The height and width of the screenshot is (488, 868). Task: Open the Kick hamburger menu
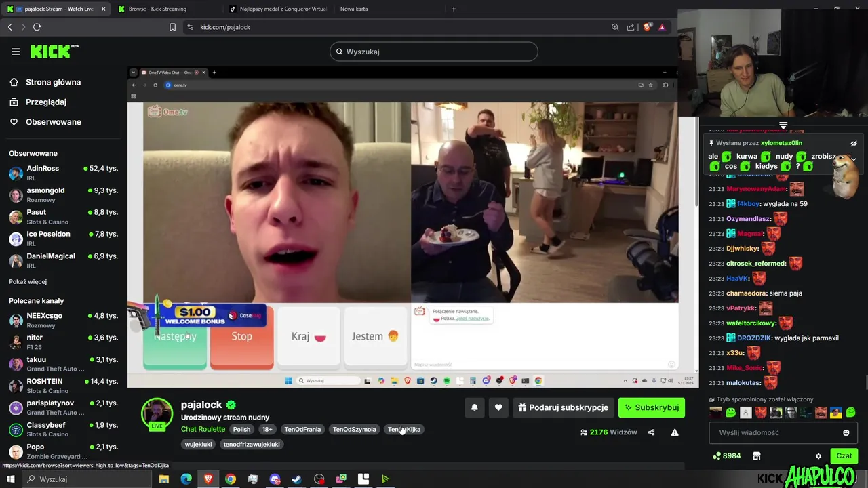click(16, 52)
